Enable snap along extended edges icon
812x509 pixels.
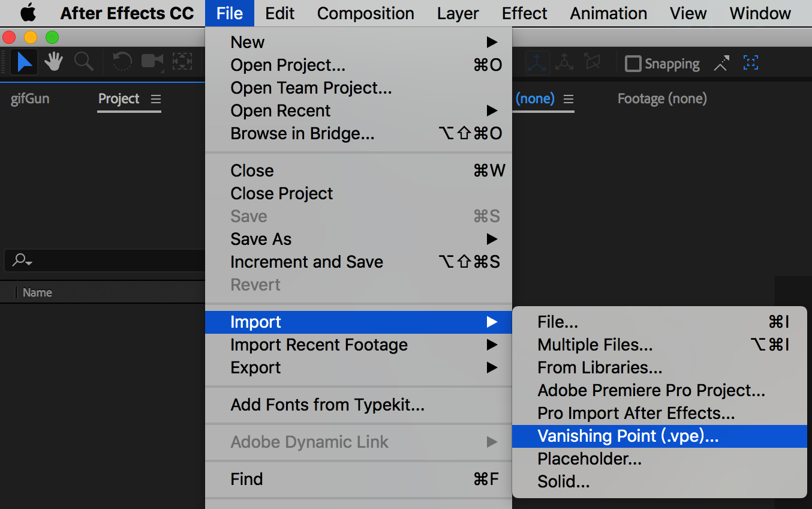(x=721, y=63)
